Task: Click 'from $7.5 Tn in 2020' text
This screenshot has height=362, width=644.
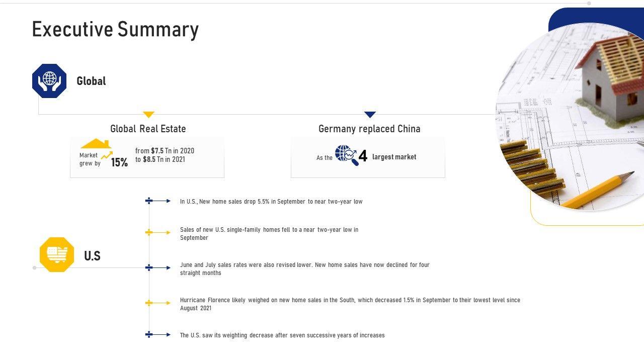Action: point(165,151)
